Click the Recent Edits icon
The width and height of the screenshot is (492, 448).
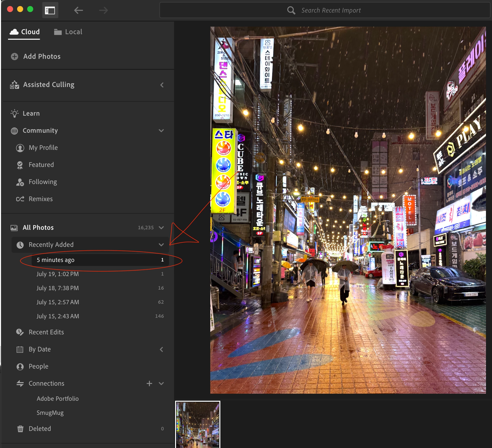pyautogui.click(x=20, y=332)
